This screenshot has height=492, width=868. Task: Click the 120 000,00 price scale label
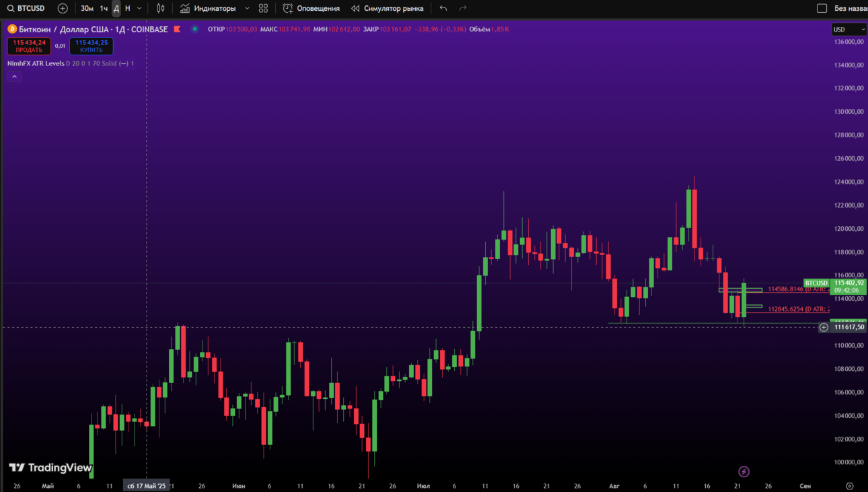click(848, 229)
